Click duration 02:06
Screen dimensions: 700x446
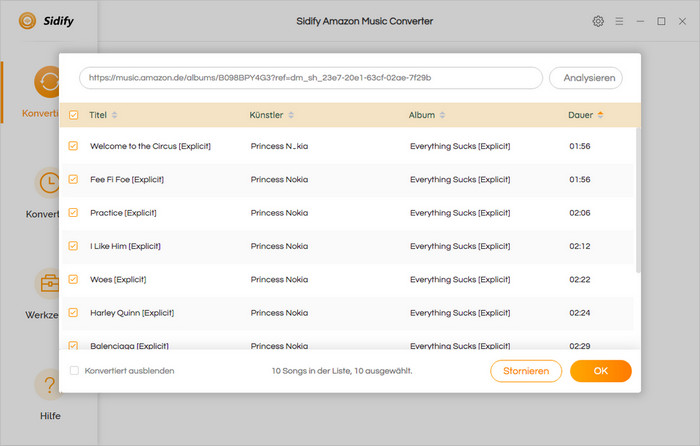click(x=579, y=213)
